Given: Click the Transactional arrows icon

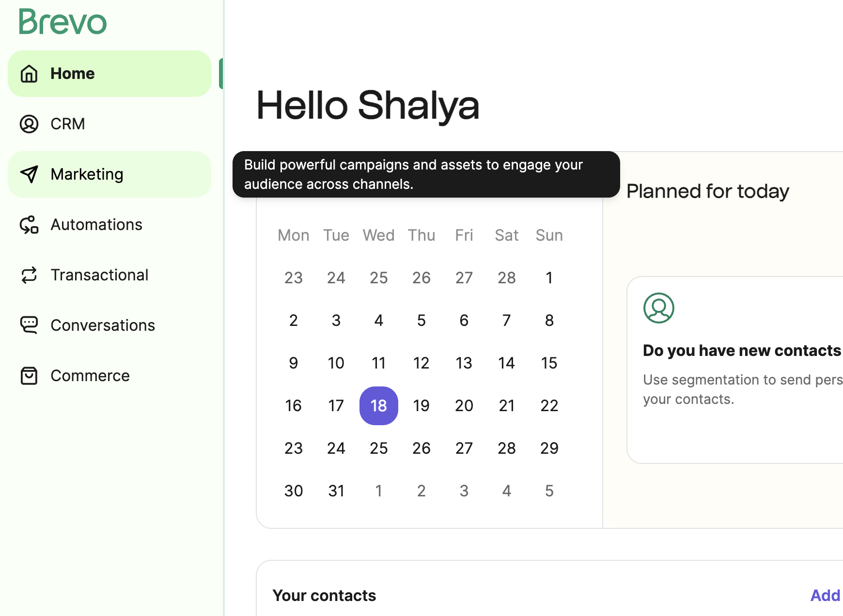Looking at the screenshot, I should pos(29,275).
